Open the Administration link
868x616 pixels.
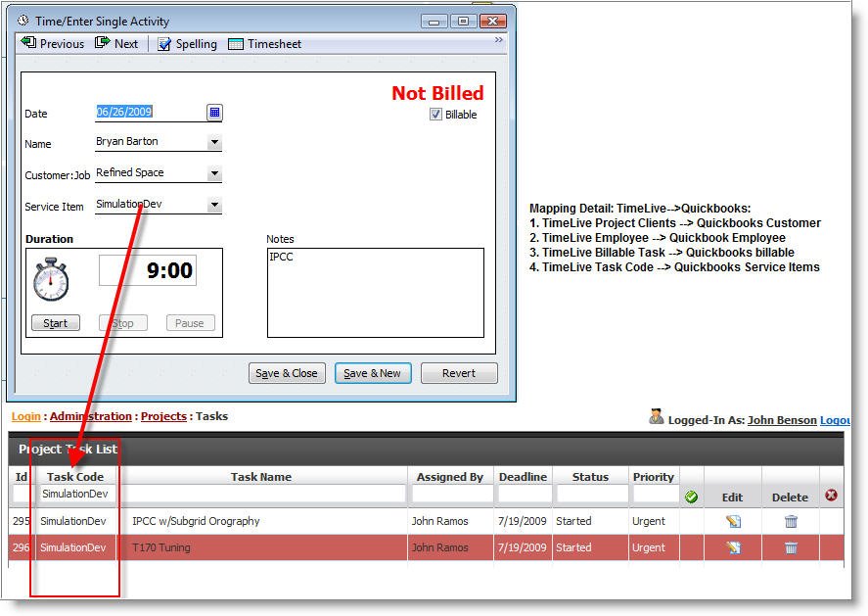point(90,416)
